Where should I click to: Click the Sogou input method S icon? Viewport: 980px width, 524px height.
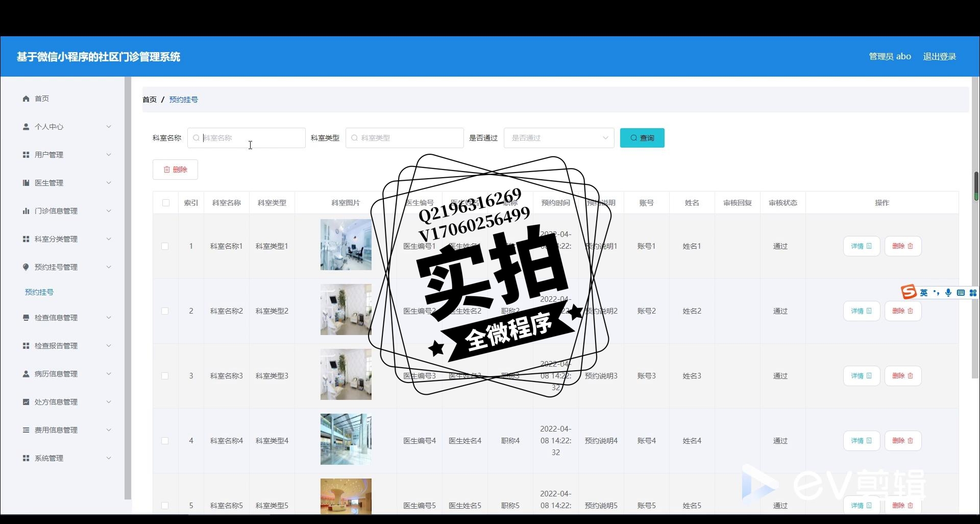[909, 292]
